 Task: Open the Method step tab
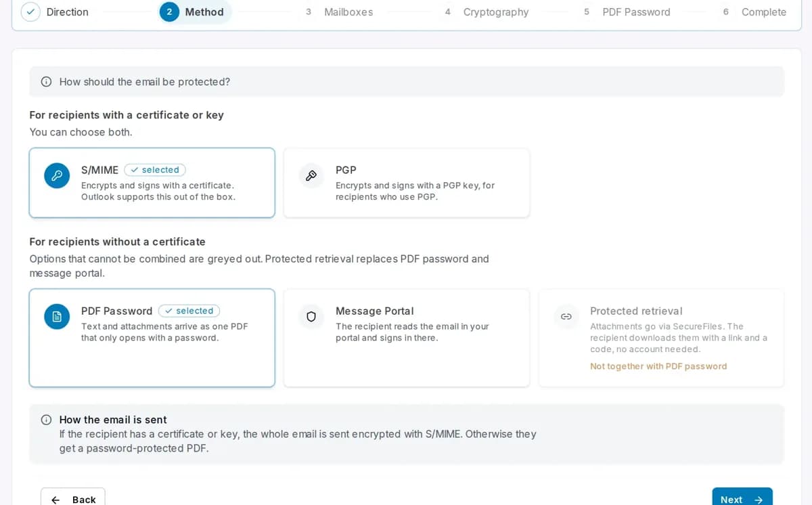point(195,12)
